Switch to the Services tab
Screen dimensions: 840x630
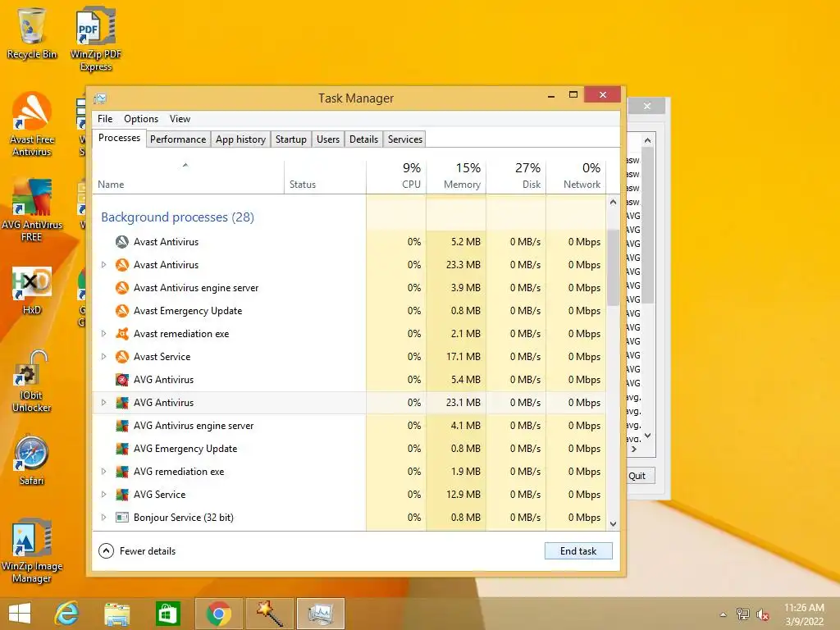pos(405,139)
